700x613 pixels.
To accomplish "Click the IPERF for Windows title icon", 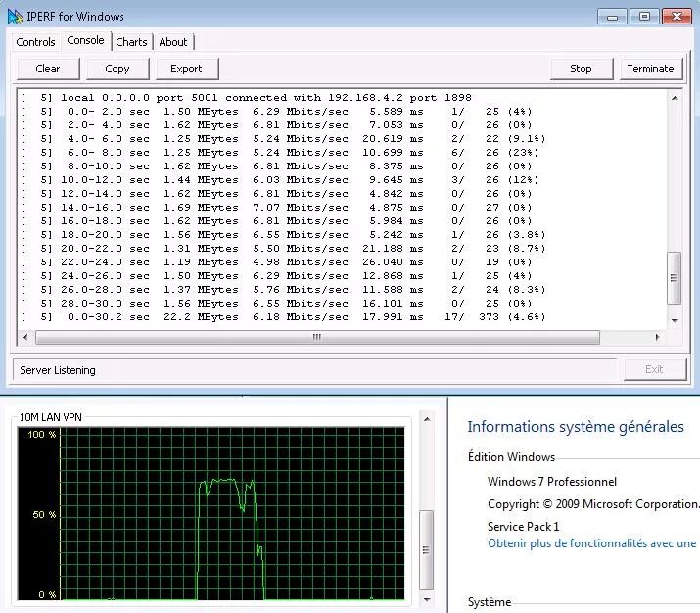I will 16,17.
